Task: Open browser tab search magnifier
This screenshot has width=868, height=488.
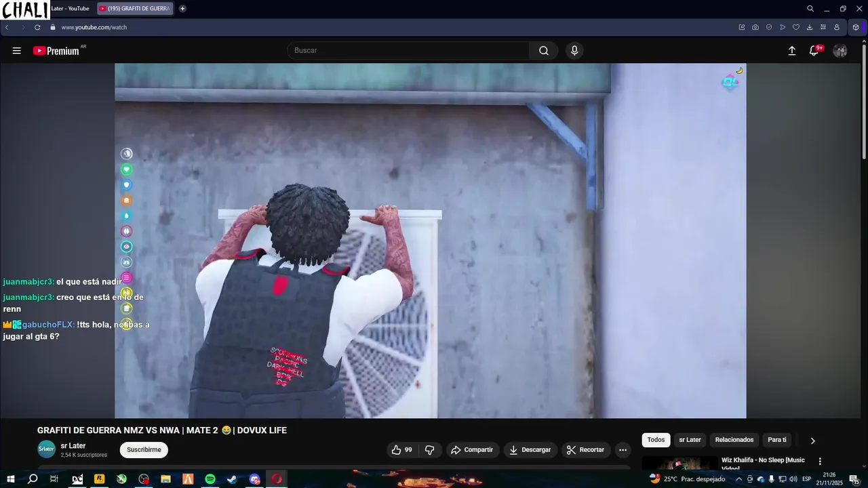Action: pos(810,9)
